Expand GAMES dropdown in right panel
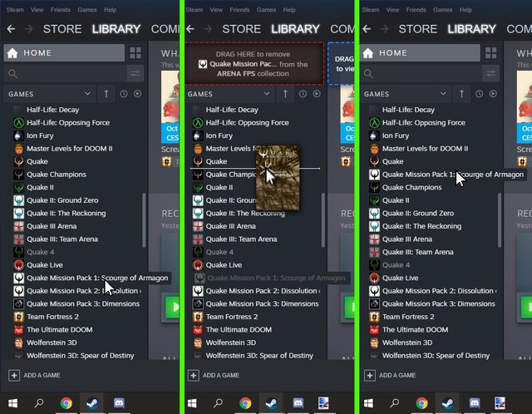Viewport: 532px width, 414px height. [406, 94]
